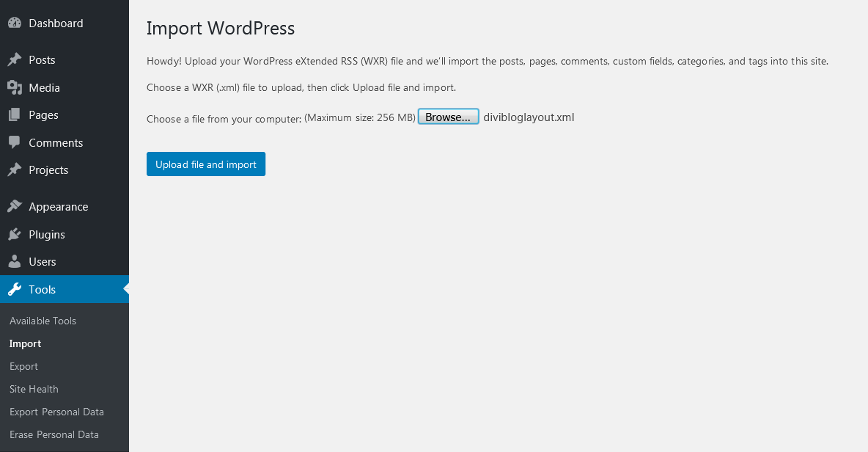Click the Dashboard gauge icon

(x=15, y=23)
